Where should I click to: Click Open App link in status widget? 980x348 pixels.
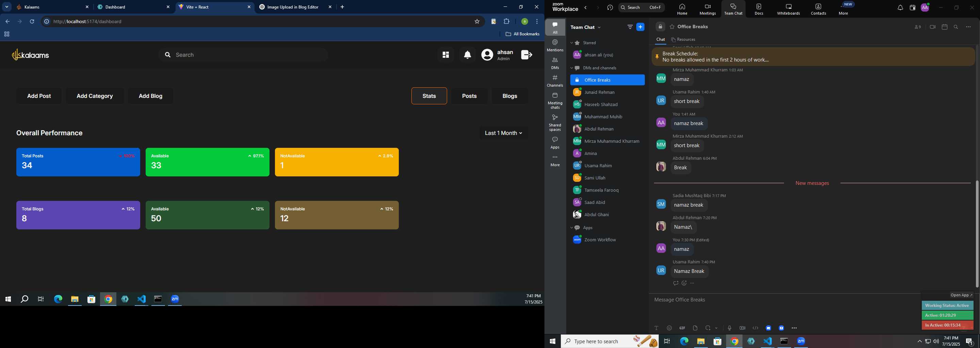click(961, 295)
